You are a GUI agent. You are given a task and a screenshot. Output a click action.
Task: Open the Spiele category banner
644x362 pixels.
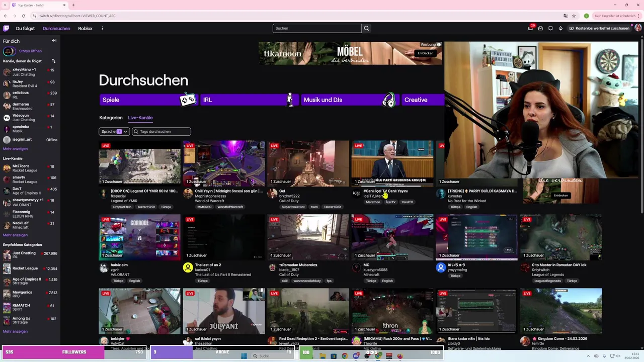[148, 100]
